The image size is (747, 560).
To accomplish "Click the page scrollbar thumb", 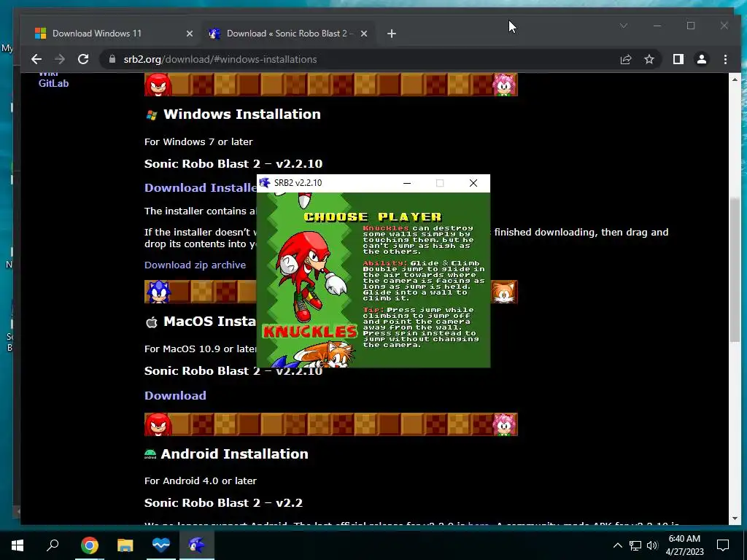I will [x=734, y=269].
